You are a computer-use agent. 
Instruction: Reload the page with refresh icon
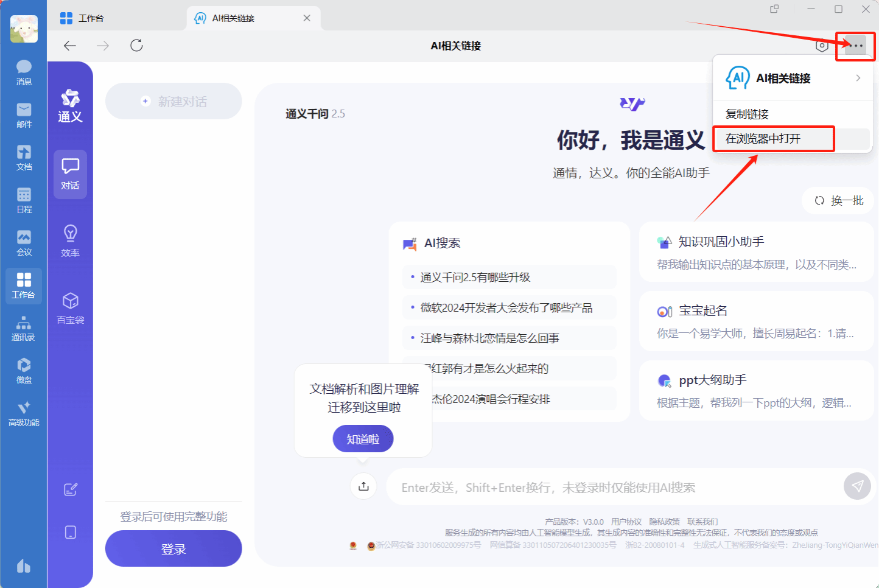click(x=136, y=46)
